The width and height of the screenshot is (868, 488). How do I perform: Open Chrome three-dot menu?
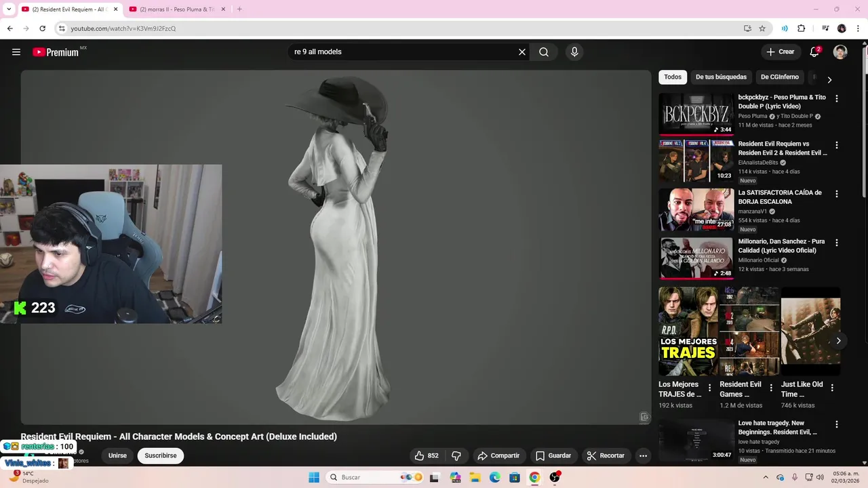858,28
